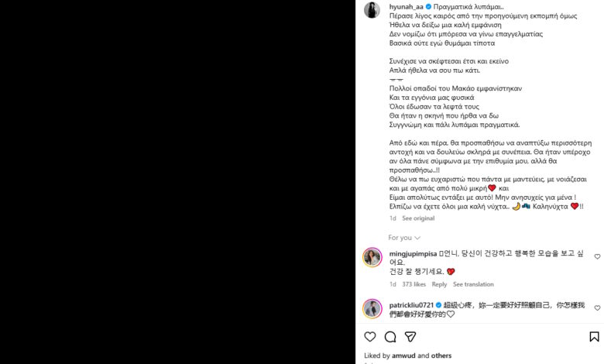Click the hyunah_aa username link
The height and width of the screenshot is (364, 604).
[x=406, y=6]
